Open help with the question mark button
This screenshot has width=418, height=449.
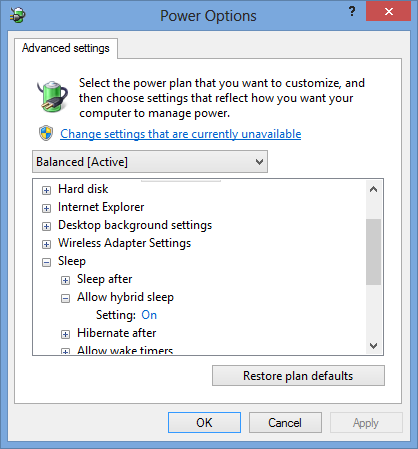click(x=352, y=12)
